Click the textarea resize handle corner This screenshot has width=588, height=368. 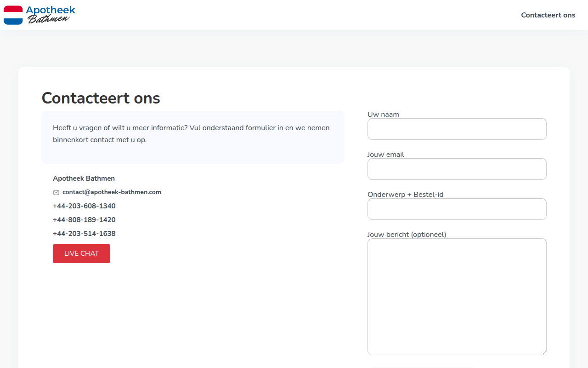point(544,352)
